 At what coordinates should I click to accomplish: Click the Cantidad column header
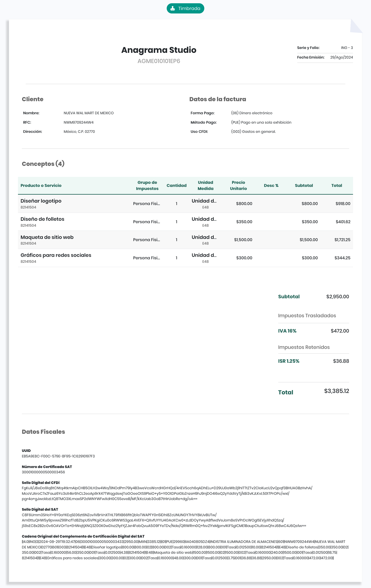pyautogui.click(x=177, y=186)
